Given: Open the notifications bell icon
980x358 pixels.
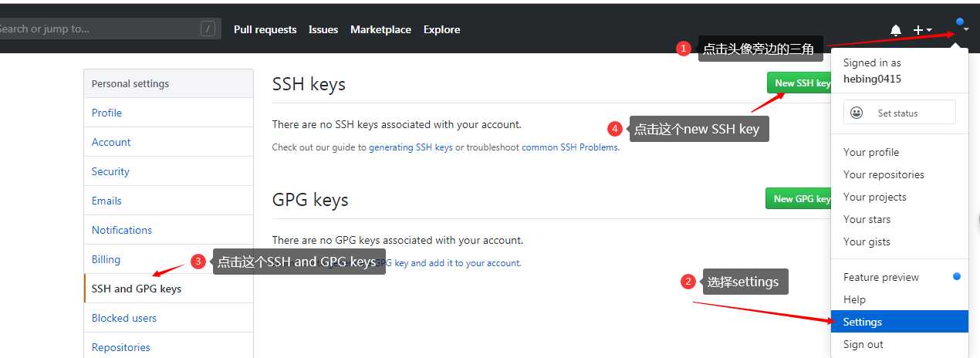Looking at the screenshot, I should pos(896,30).
